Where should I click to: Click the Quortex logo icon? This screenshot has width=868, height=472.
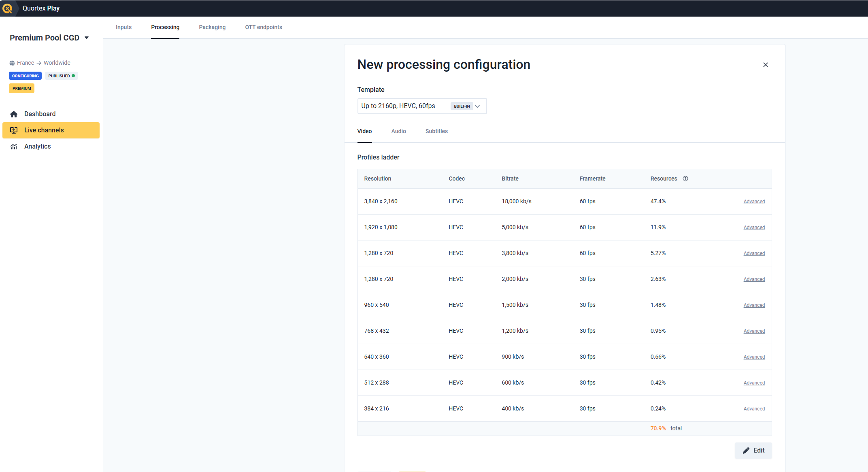[7, 8]
